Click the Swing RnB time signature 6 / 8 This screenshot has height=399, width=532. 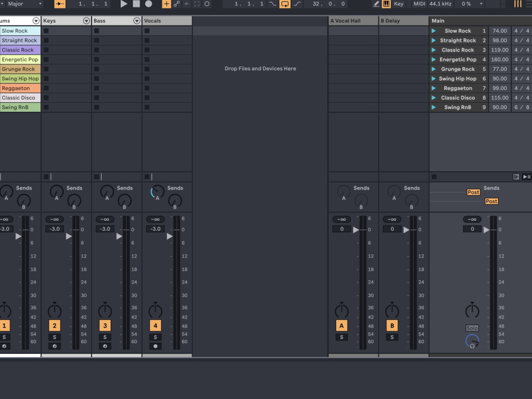coord(521,107)
